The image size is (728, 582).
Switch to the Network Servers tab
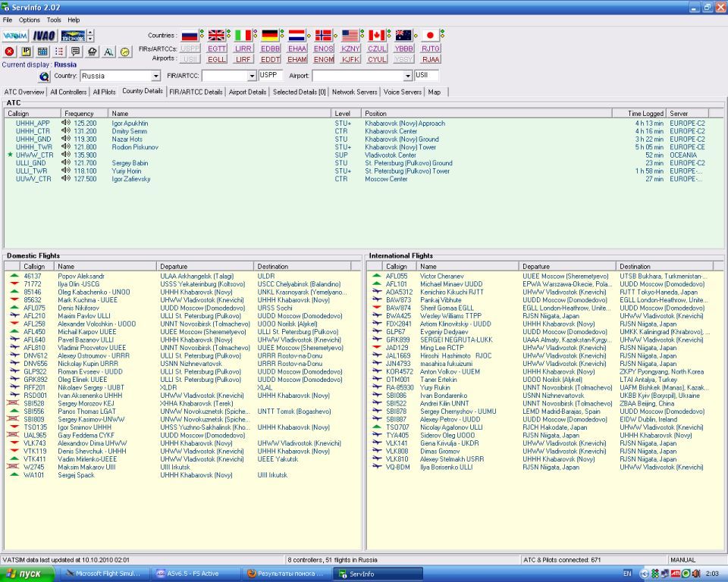pos(354,92)
